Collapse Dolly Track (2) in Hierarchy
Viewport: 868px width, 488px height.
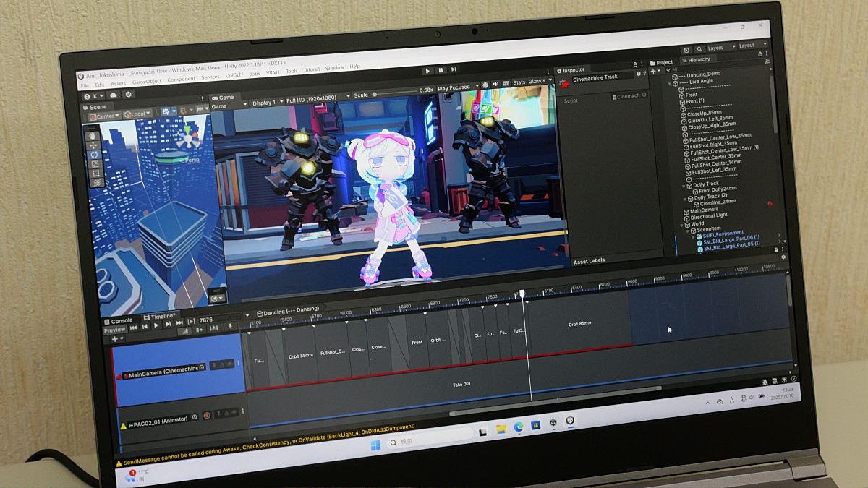pyautogui.click(x=685, y=200)
